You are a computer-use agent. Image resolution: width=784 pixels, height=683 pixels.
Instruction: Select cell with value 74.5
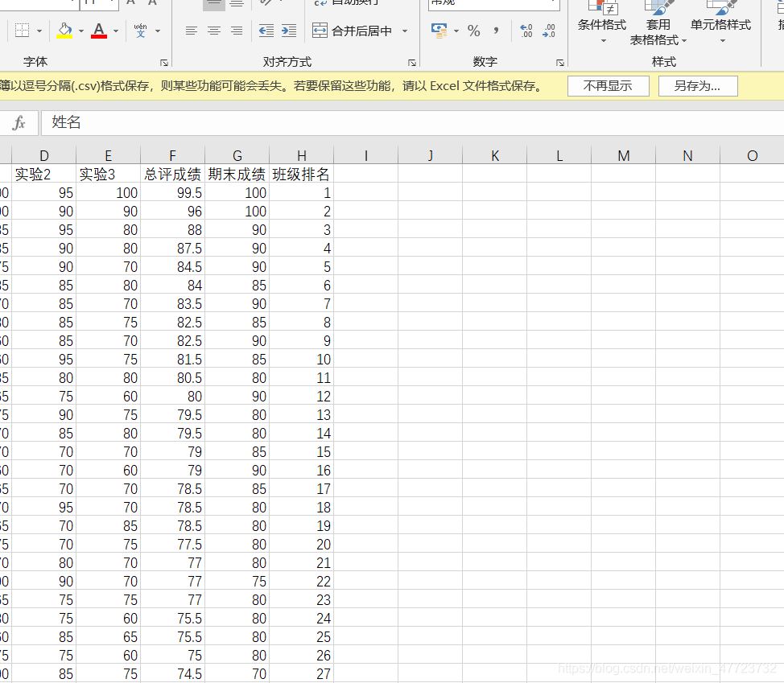(172, 673)
